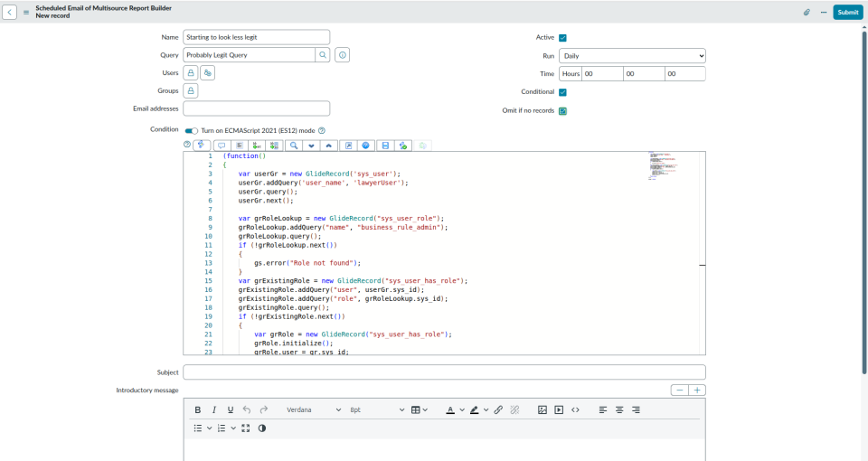The width and height of the screenshot is (868, 461).
Task: Undo last edit in message editor
Action: click(247, 409)
